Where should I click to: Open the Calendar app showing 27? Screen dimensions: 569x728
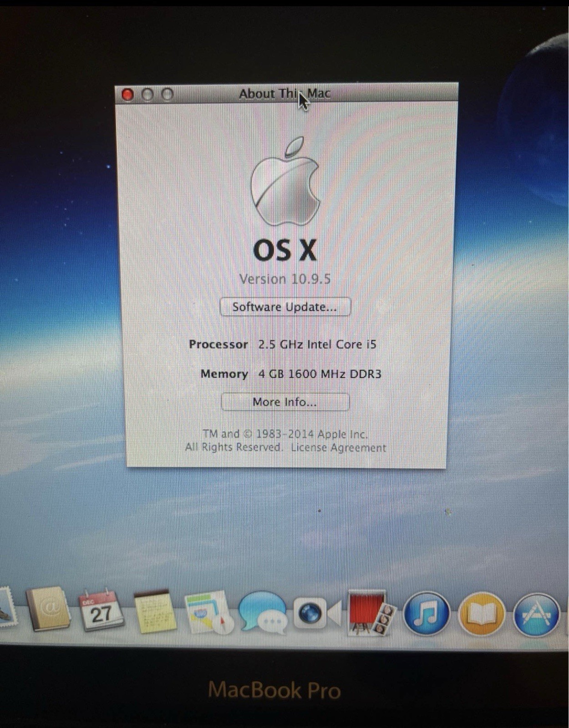click(101, 611)
